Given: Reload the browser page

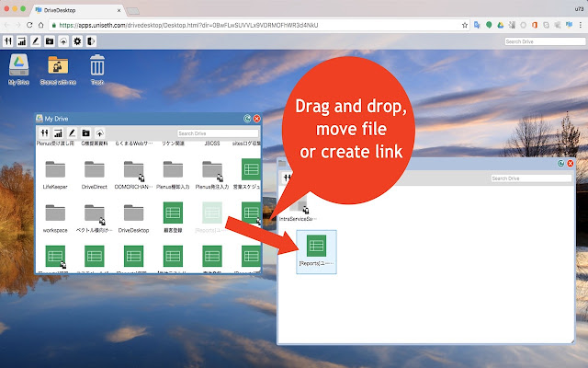Looking at the screenshot, I should [x=29, y=25].
